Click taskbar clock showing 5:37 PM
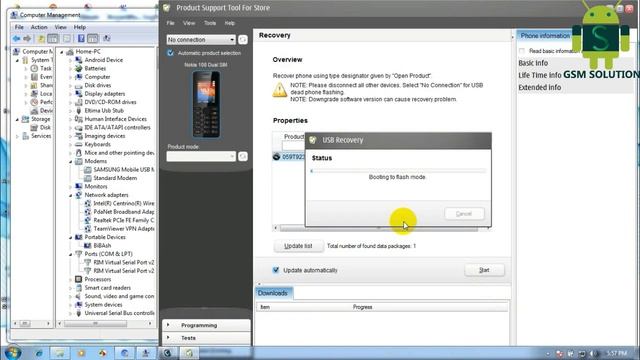 tap(616, 353)
